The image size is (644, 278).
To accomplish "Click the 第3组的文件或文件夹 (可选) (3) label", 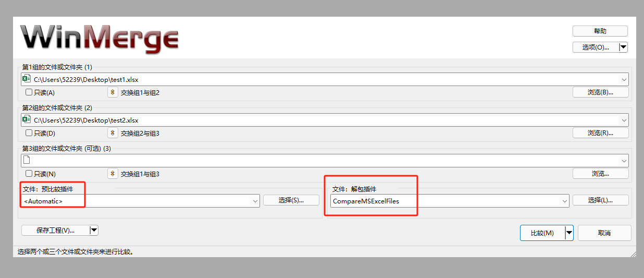I will click(67, 149).
